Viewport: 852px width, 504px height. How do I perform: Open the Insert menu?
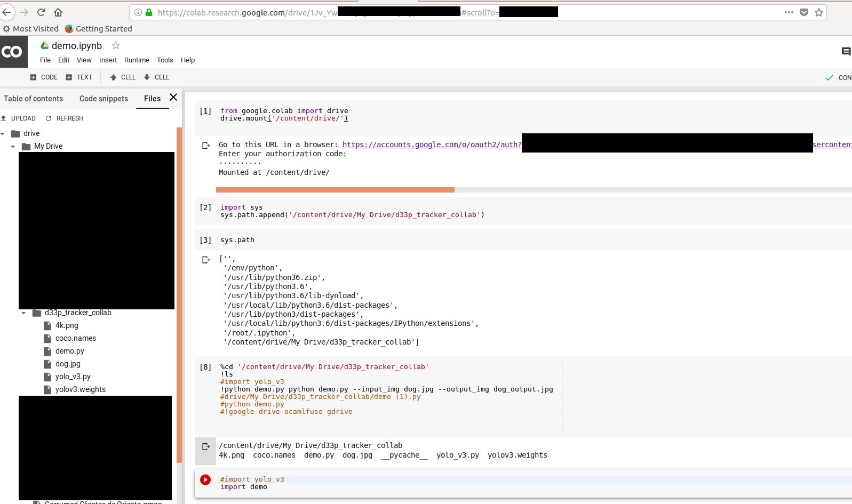pyautogui.click(x=108, y=60)
